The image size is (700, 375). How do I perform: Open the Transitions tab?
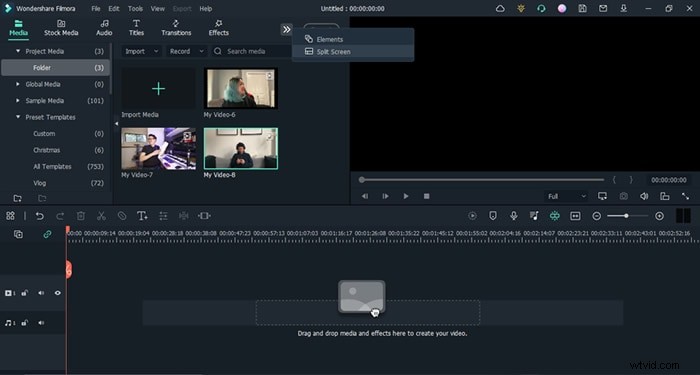176,28
